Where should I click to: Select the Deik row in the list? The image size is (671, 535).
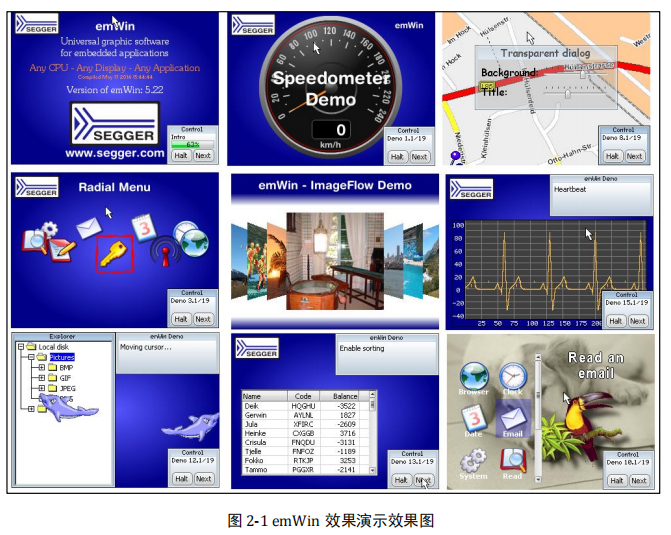coord(306,406)
